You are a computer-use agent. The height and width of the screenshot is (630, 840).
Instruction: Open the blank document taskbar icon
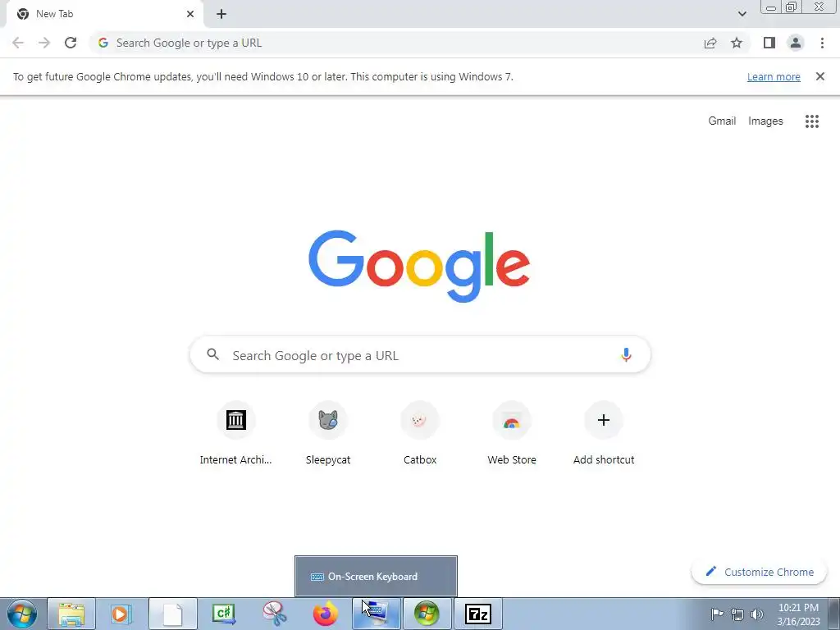[172, 614]
